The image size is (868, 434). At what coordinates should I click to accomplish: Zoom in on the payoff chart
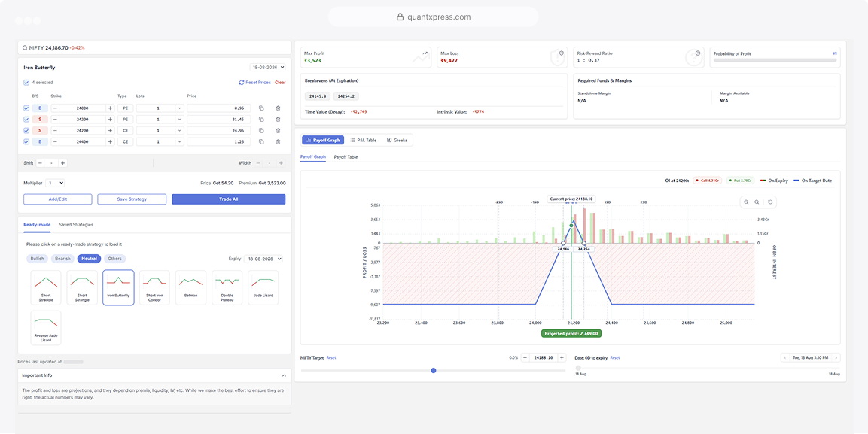pyautogui.click(x=746, y=202)
